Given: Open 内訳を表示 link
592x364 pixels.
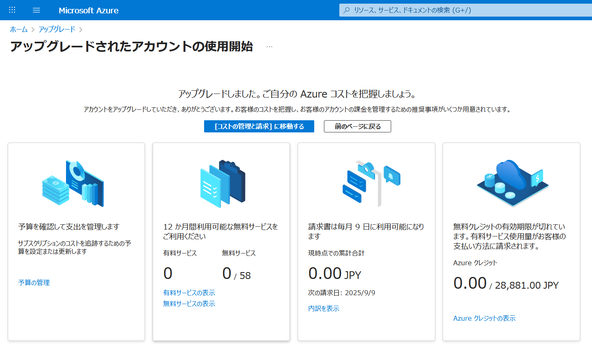Looking at the screenshot, I should point(324,309).
